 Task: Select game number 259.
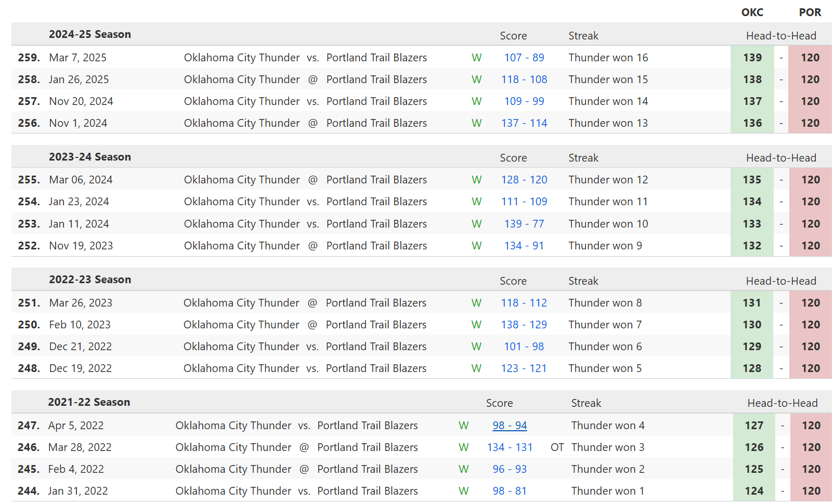[x=29, y=58]
